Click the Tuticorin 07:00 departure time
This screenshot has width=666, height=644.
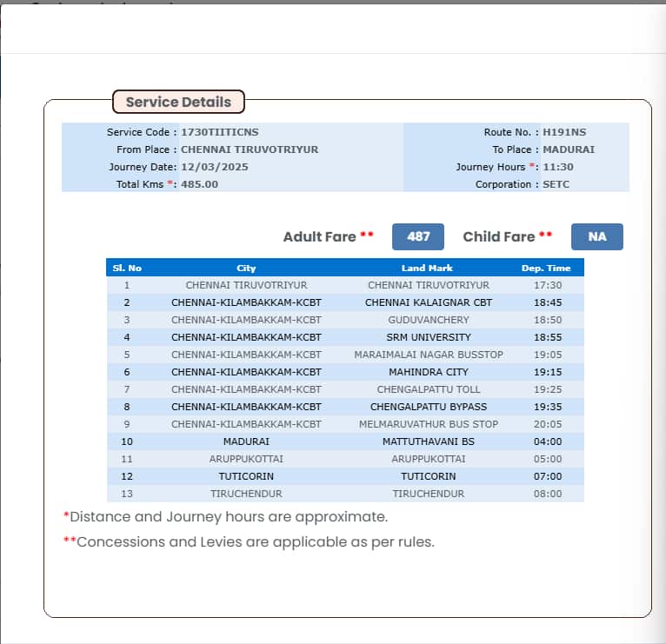click(548, 476)
